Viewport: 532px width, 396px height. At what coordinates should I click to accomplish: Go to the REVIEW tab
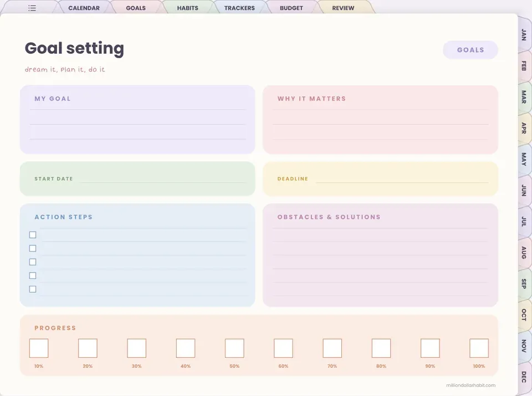(x=343, y=8)
